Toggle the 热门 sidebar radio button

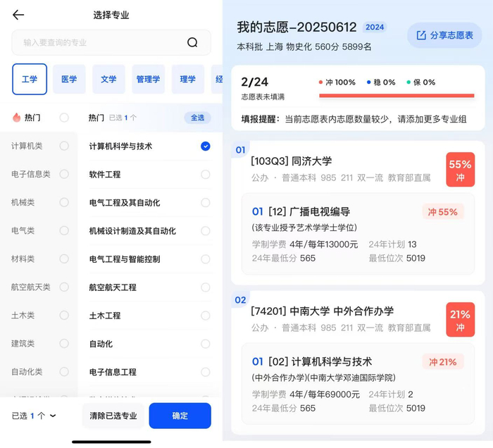point(64,118)
